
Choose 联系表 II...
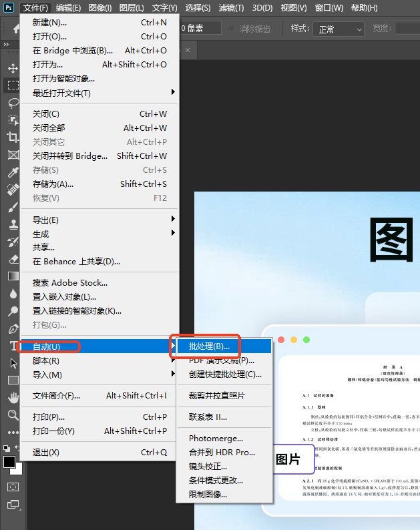(224, 417)
